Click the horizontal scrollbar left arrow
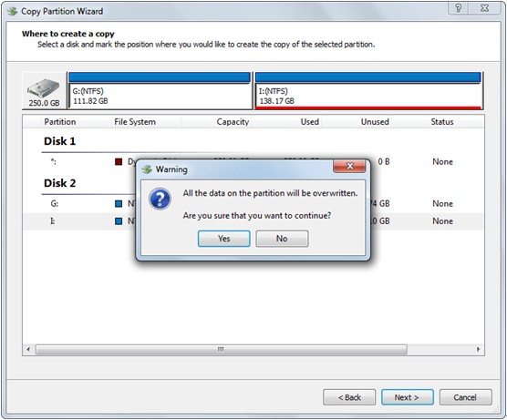The image size is (507, 420). pos(28,349)
